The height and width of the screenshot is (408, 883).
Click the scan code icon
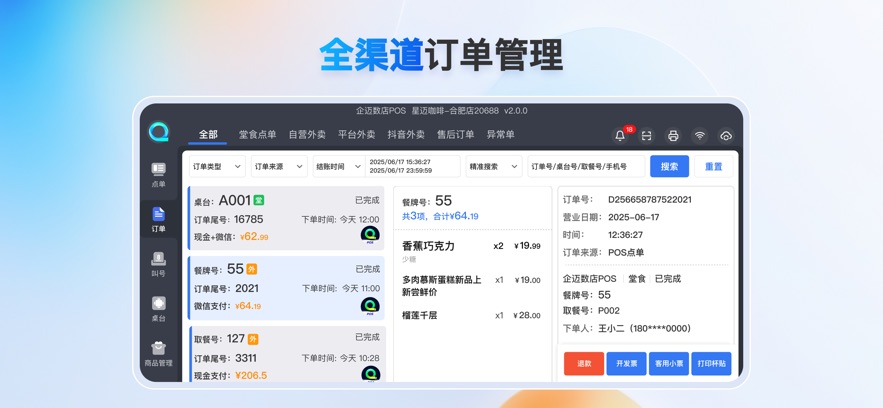[646, 136]
